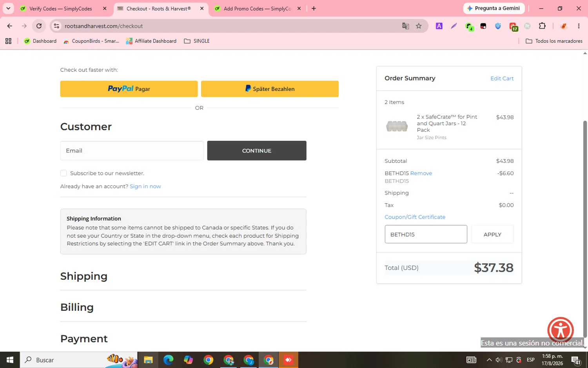Viewport: 588px width, 368px height.
Task: Open the translate page icon
Action: pyautogui.click(x=405, y=26)
